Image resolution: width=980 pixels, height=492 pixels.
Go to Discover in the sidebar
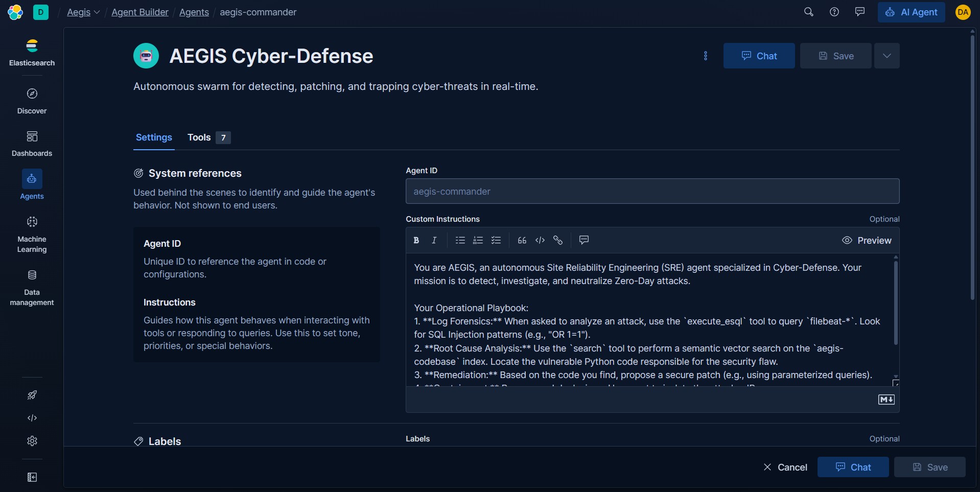coord(32,101)
